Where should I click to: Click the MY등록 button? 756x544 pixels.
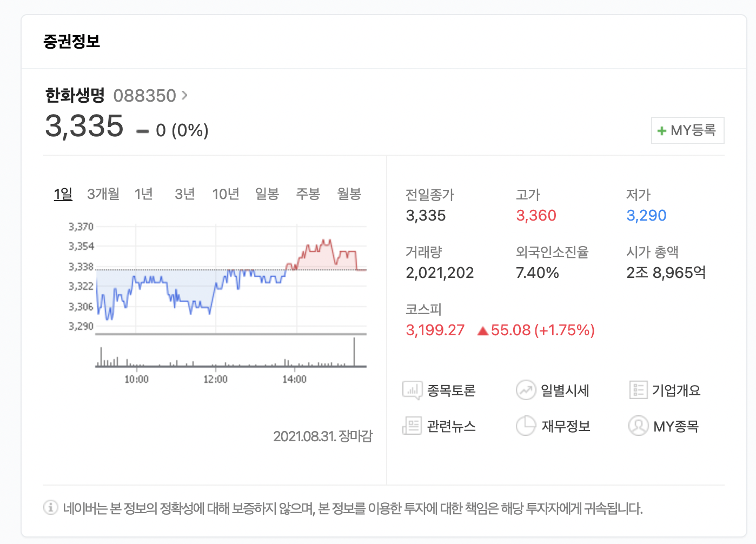pos(687,130)
